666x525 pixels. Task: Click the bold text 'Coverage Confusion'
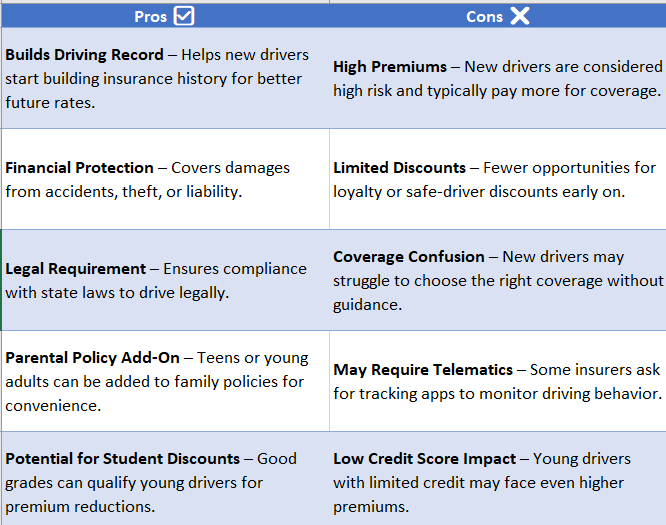tap(409, 257)
